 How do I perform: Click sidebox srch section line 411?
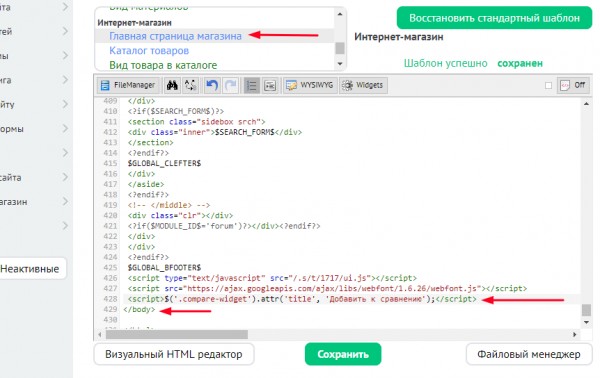(196, 122)
